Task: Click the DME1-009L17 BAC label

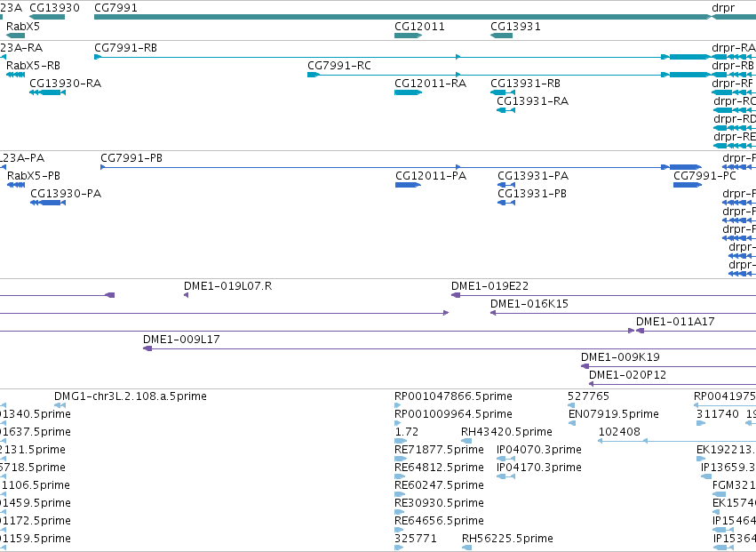Action: click(181, 340)
